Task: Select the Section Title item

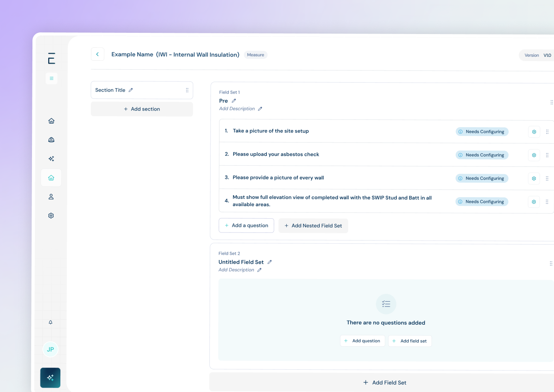Action: [x=110, y=90]
